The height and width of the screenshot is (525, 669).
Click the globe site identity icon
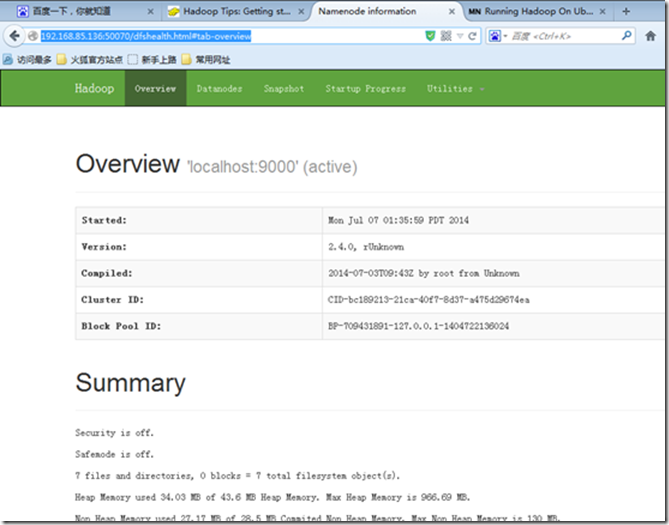[32, 36]
